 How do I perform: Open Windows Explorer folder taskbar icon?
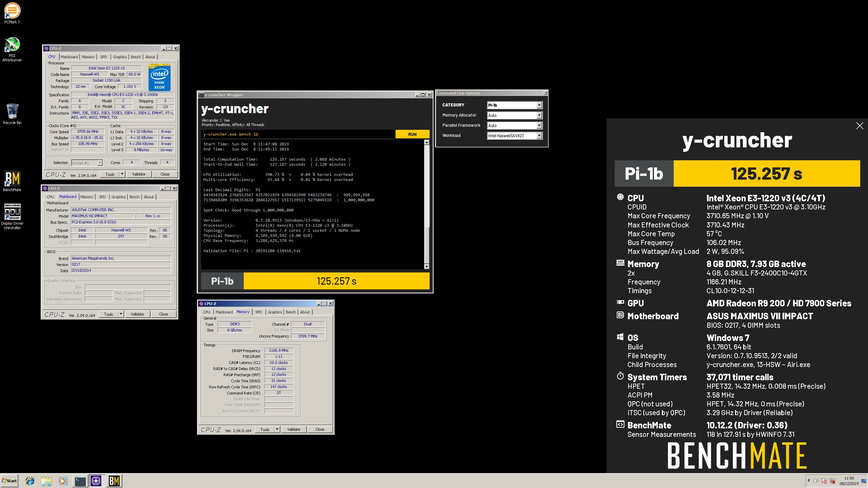coord(46,481)
